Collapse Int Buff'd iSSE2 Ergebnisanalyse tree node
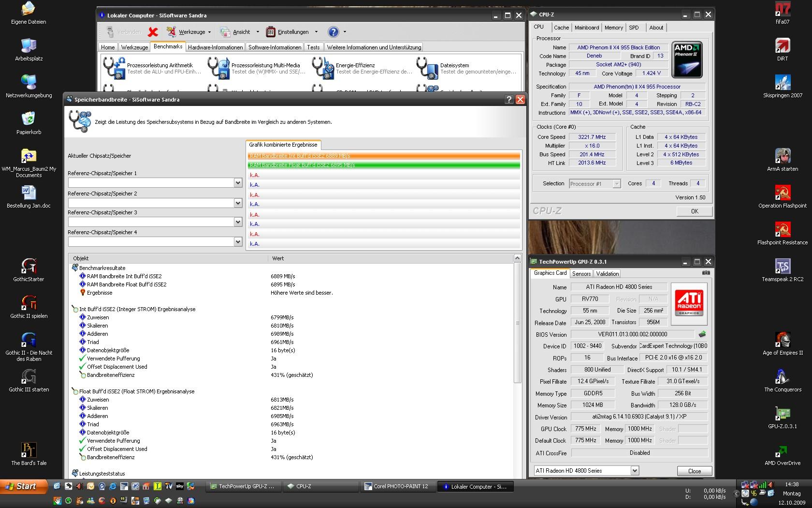Screen dimensions: 812x508 point(75,309)
